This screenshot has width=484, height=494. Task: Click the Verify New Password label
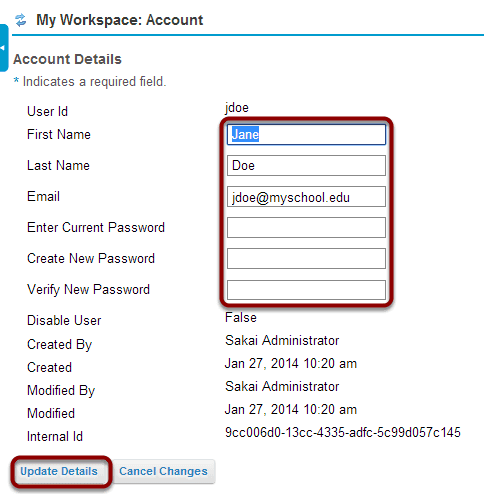[88, 290]
